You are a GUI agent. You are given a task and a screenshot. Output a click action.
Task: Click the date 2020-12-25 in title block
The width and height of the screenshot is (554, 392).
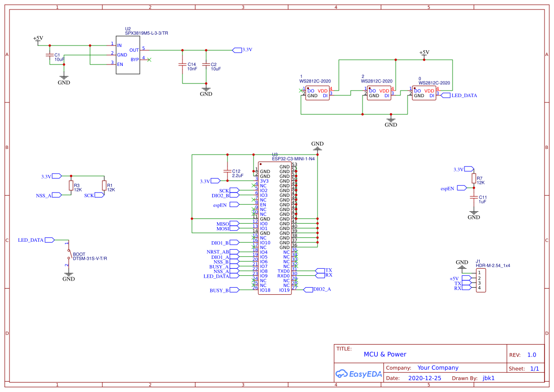(425, 378)
